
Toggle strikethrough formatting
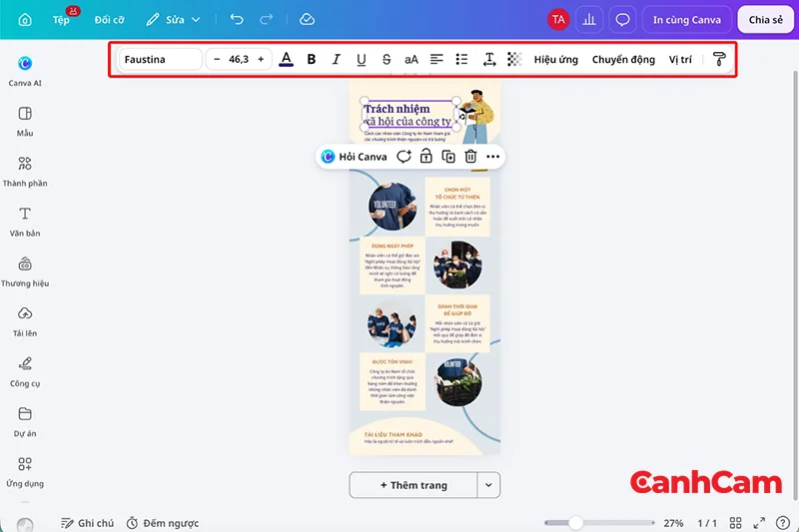click(x=387, y=60)
